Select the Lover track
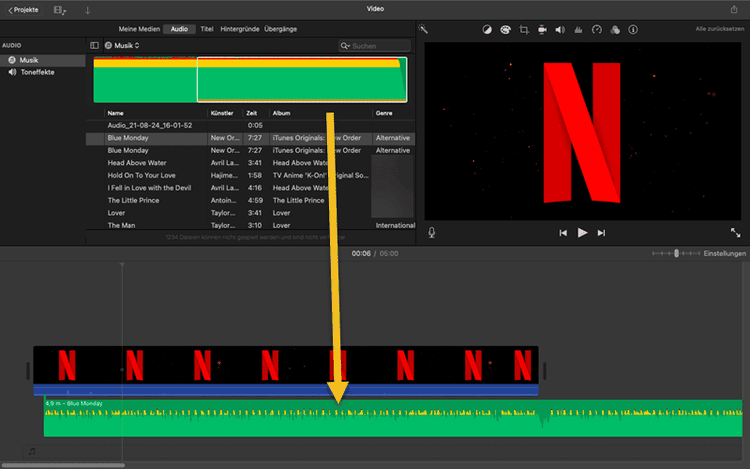Viewport: 750px width, 469px height. tap(250, 213)
